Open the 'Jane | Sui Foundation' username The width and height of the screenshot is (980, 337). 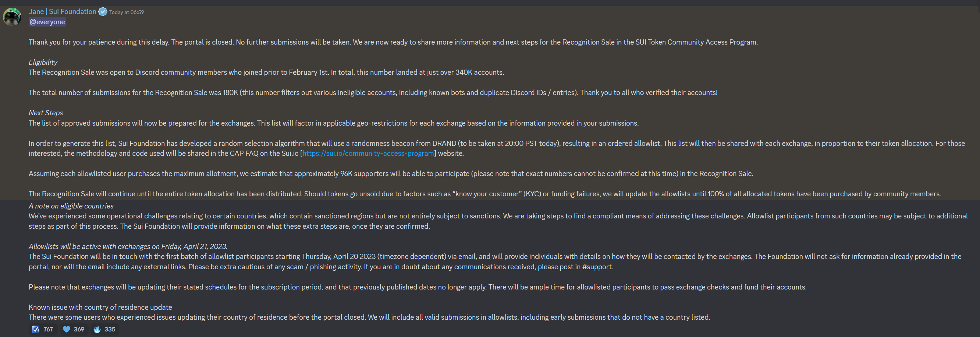[63, 11]
